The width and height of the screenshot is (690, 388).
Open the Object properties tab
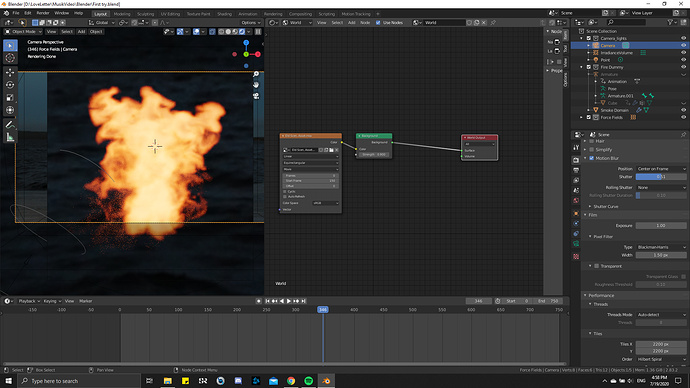tap(576, 213)
